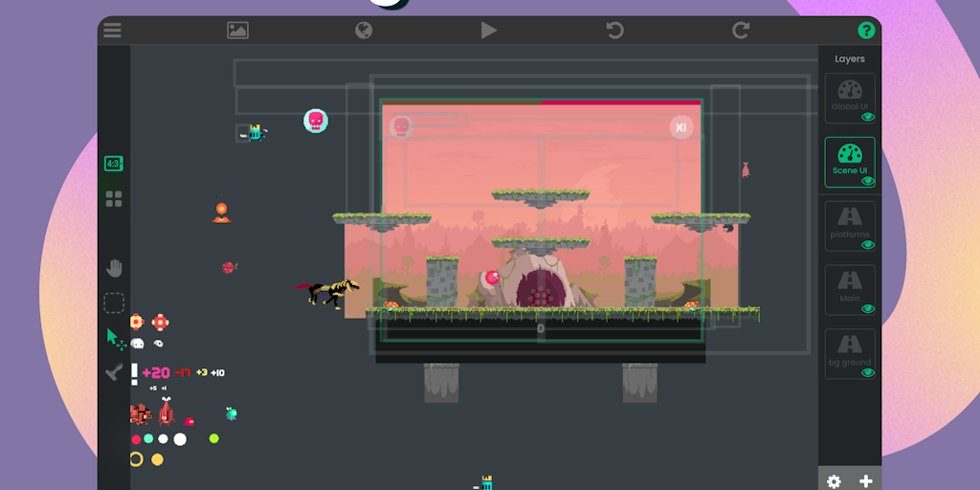Select the red circle sprite

pos(136,439)
